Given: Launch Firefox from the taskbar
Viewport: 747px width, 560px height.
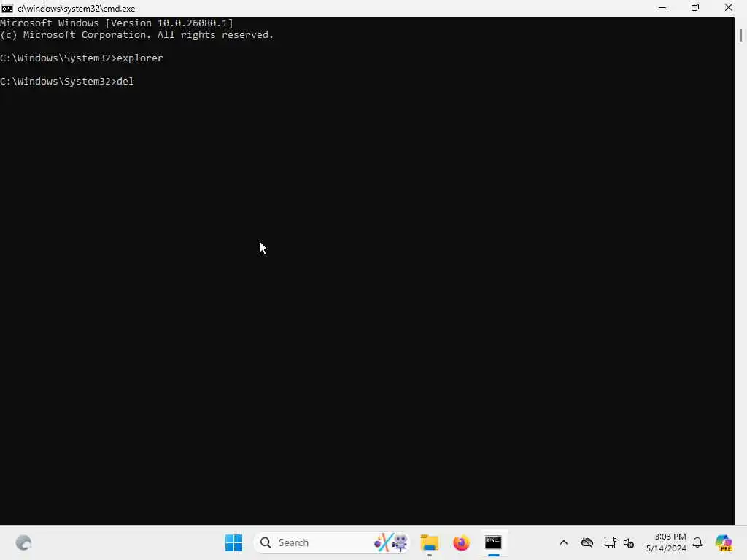Looking at the screenshot, I should pos(461,542).
